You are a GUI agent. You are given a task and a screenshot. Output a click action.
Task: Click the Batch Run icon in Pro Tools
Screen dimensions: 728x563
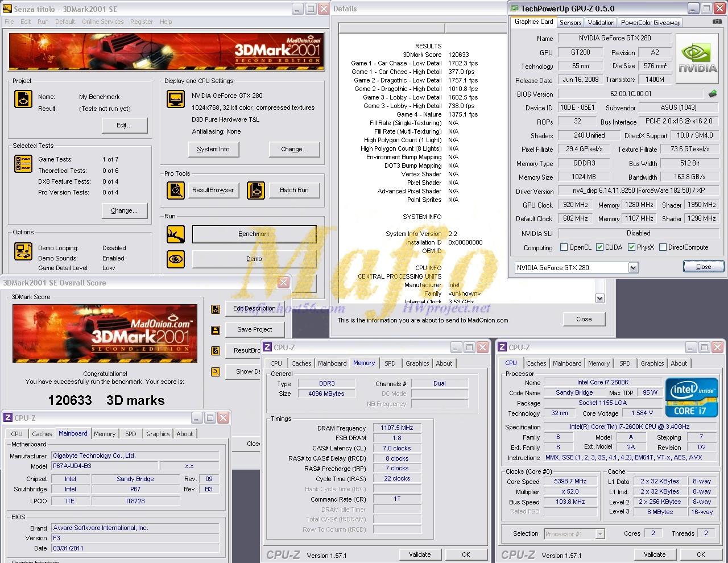pyautogui.click(x=256, y=191)
